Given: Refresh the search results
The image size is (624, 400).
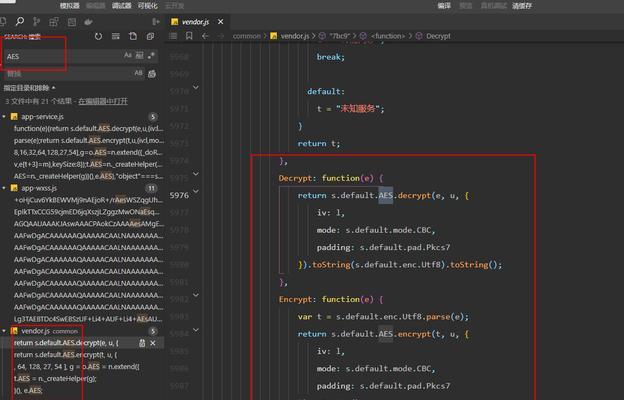Looking at the screenshot, I should [98, 36].
